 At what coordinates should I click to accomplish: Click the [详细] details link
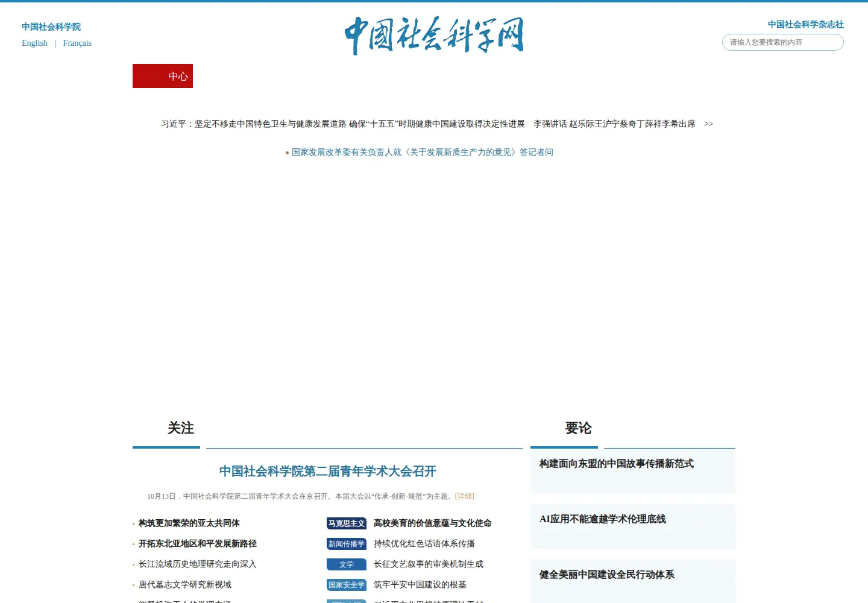click(464, 496)
